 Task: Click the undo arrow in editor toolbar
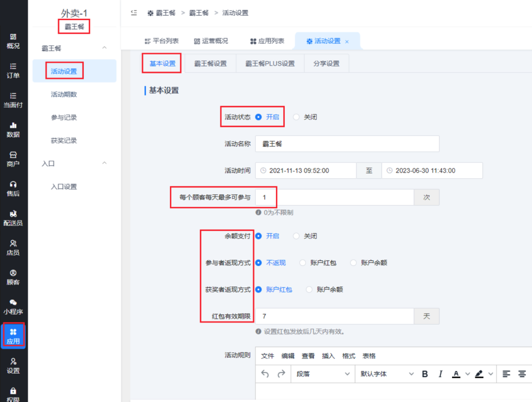(x=265, y=374)
